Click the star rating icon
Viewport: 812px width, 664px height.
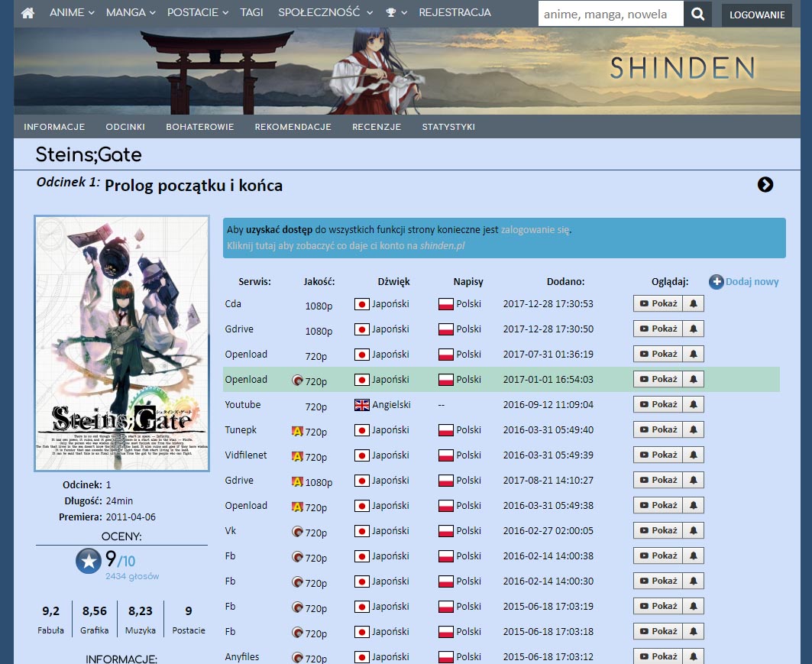[x=89, y=561]
